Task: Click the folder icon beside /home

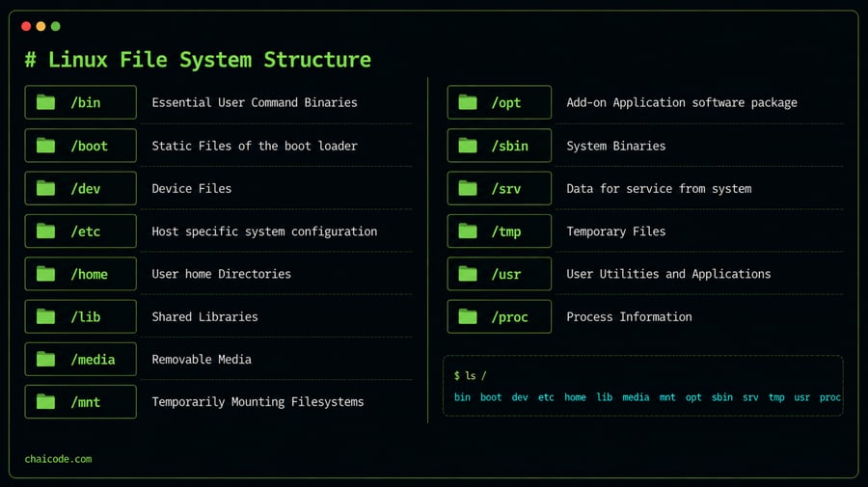Action: (x=45, y=273)
